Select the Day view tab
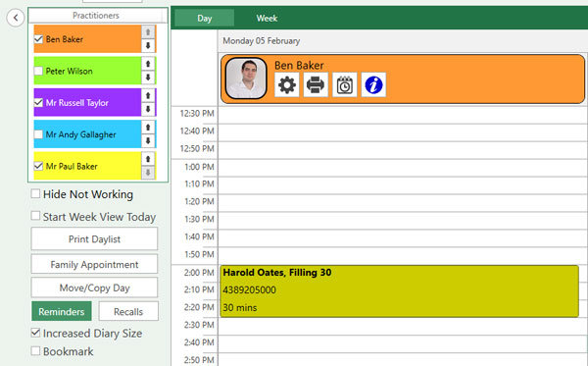This screenshot has height=366, width=588. coord(205,18)
